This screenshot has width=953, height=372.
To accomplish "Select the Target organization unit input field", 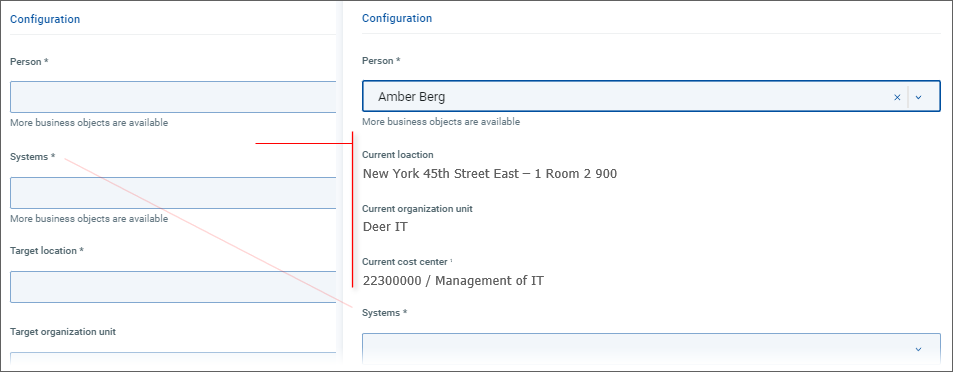I will pyautogui.click(x=173, y=360).
